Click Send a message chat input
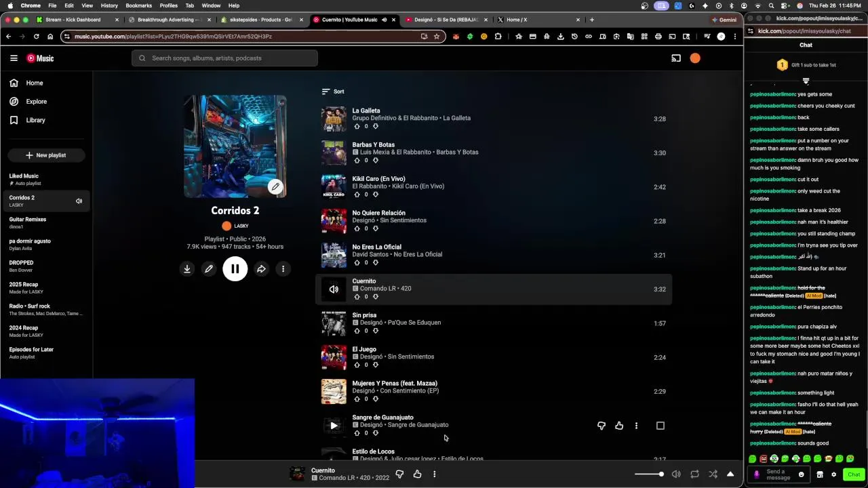This screenshot has width=868, height=488. pos(778,474)
